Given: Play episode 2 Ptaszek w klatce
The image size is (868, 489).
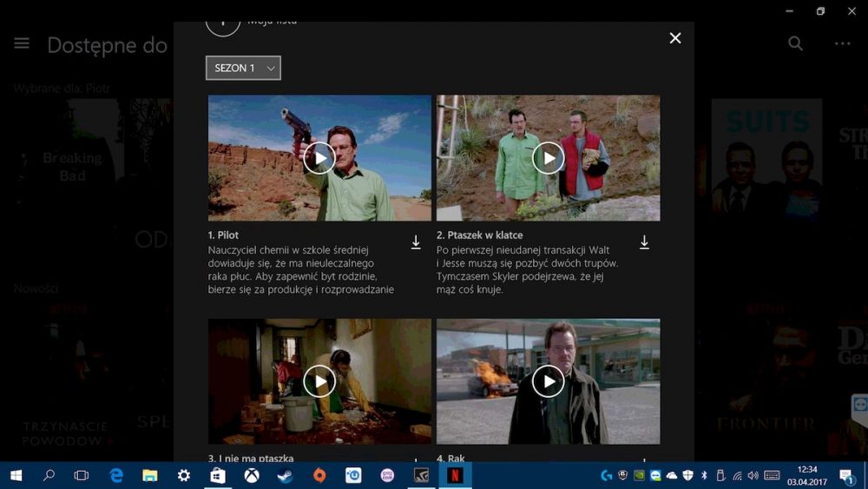Looking at the screenshot, I should (x=548, y=158).
